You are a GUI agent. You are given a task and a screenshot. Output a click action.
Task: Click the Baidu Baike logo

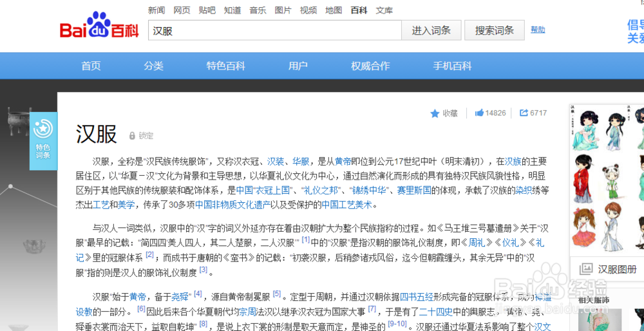100,26
